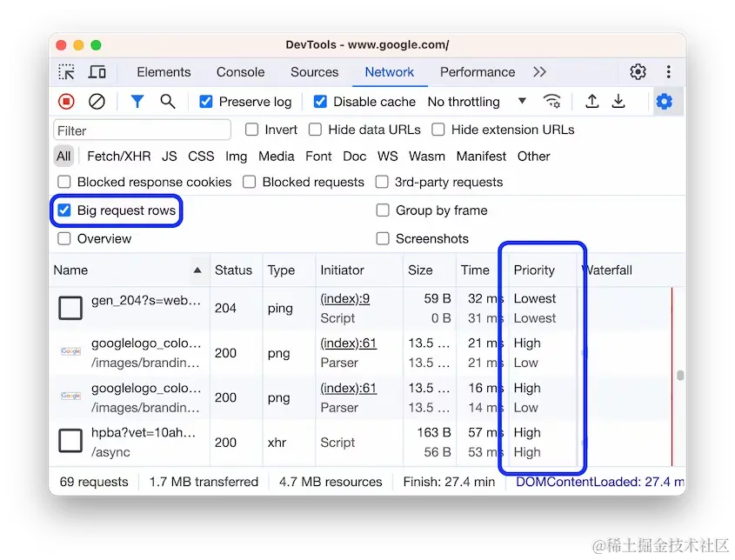Open DevTools settings gear at top
Viewport: 735px width, 560px height.
[x=638, y=71]
